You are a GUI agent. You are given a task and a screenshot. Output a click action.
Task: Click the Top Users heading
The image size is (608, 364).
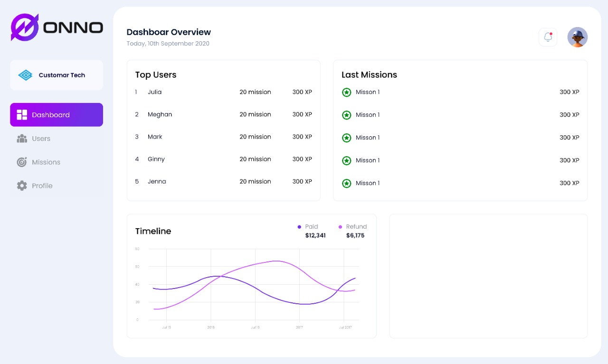tap(156, 75)
